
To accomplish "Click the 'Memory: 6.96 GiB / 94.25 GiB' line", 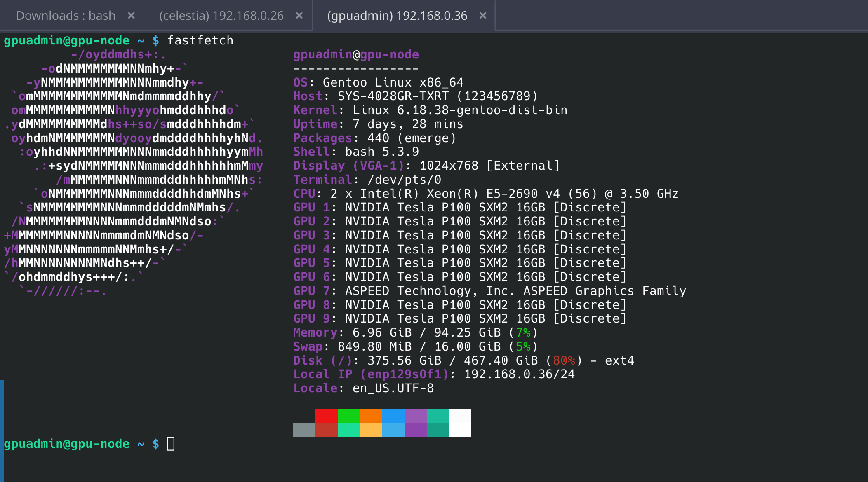I will coord(415,332).
